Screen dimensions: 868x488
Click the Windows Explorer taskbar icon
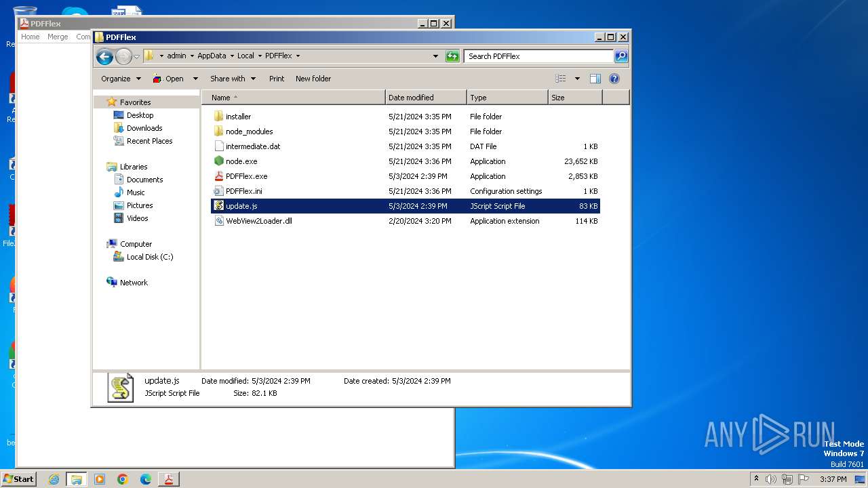(77, 479)
